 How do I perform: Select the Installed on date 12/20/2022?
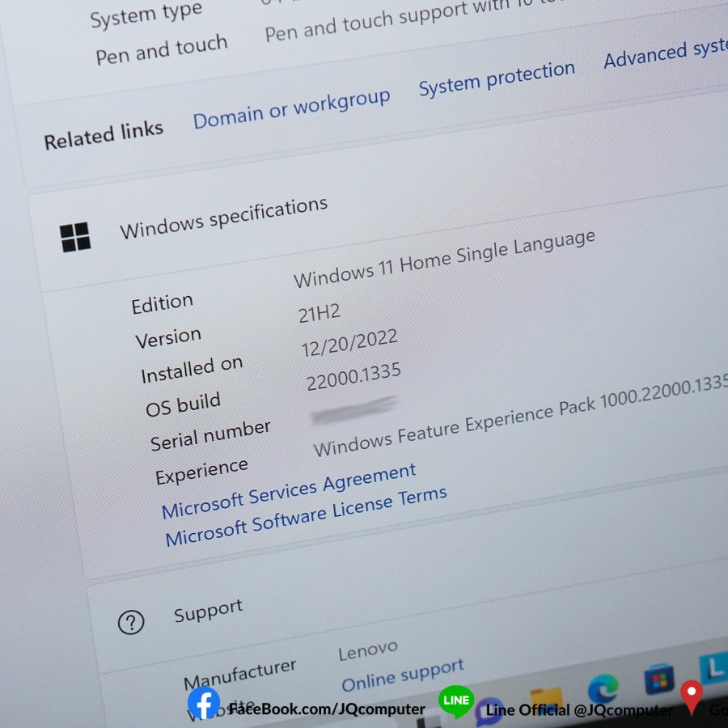[x=349, y=343]
